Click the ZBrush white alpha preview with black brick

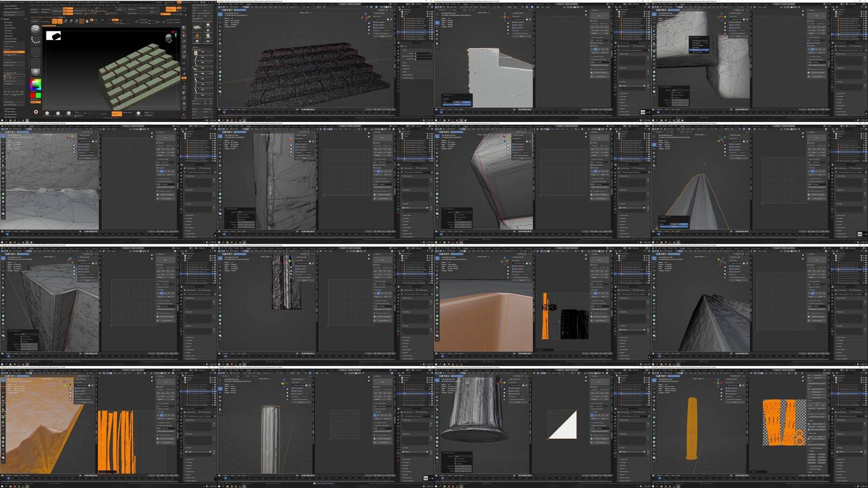(53, 36)
